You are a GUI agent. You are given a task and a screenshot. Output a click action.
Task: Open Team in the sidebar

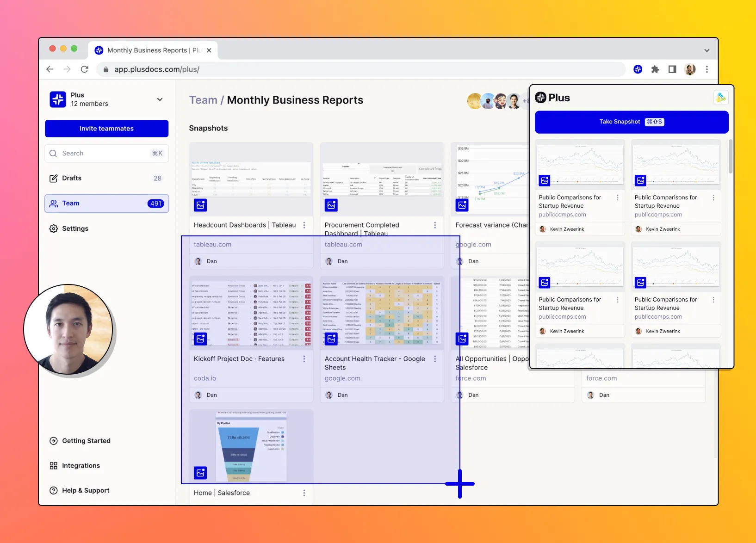coord(106,204)
